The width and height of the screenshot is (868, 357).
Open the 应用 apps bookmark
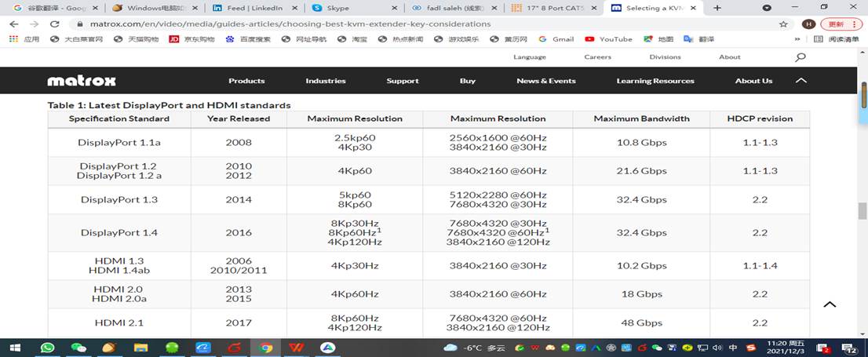tap(24, 39)
